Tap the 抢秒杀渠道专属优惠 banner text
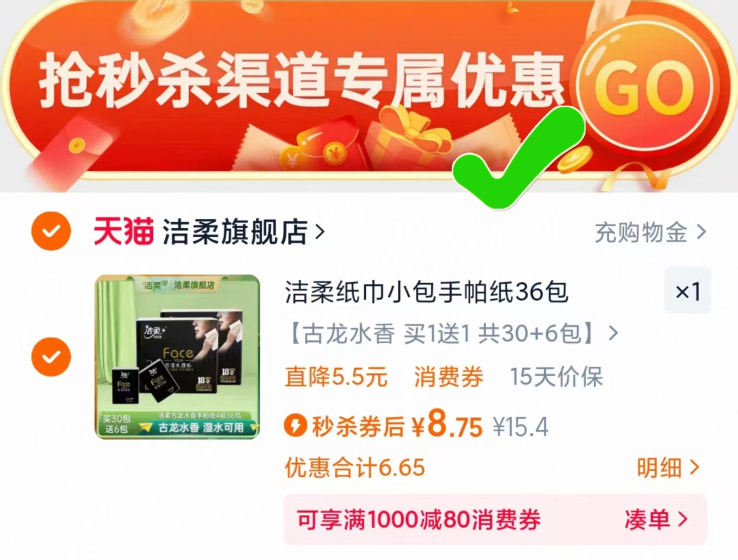 pyautogui.click(x=302, y=80)
